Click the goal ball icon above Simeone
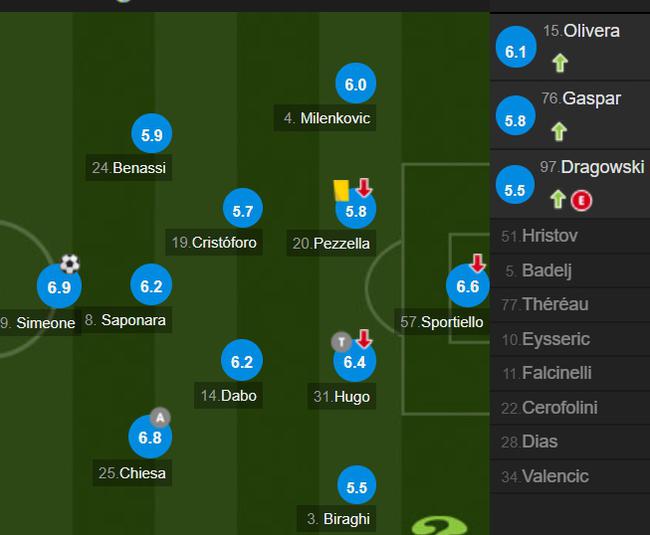 (x=70, y=263)
